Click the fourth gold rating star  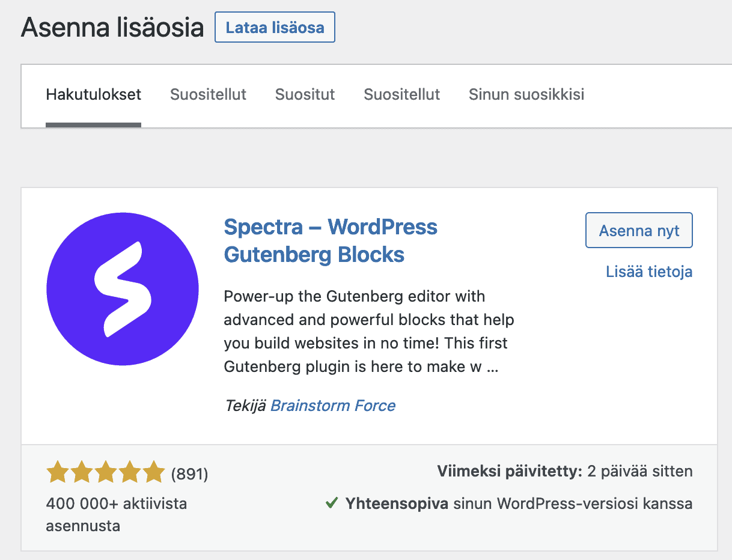[129, 472]
